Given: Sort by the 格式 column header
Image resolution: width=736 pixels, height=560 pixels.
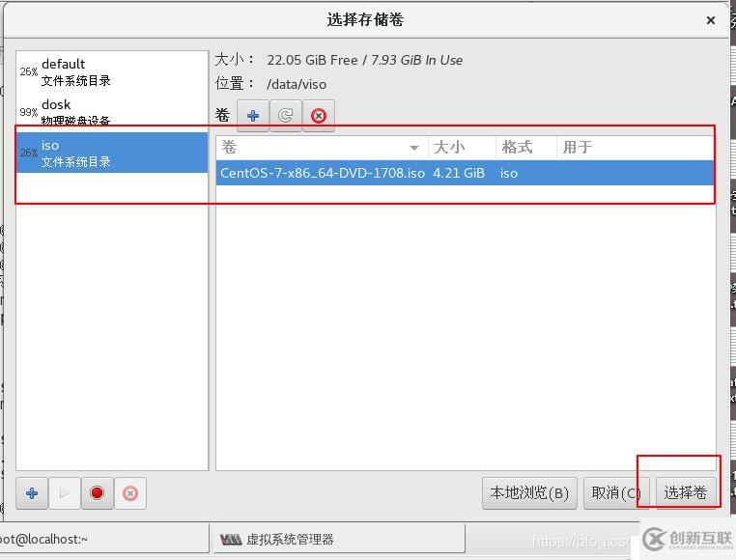Looking at the screenshot, I should (x=526, y=148).
